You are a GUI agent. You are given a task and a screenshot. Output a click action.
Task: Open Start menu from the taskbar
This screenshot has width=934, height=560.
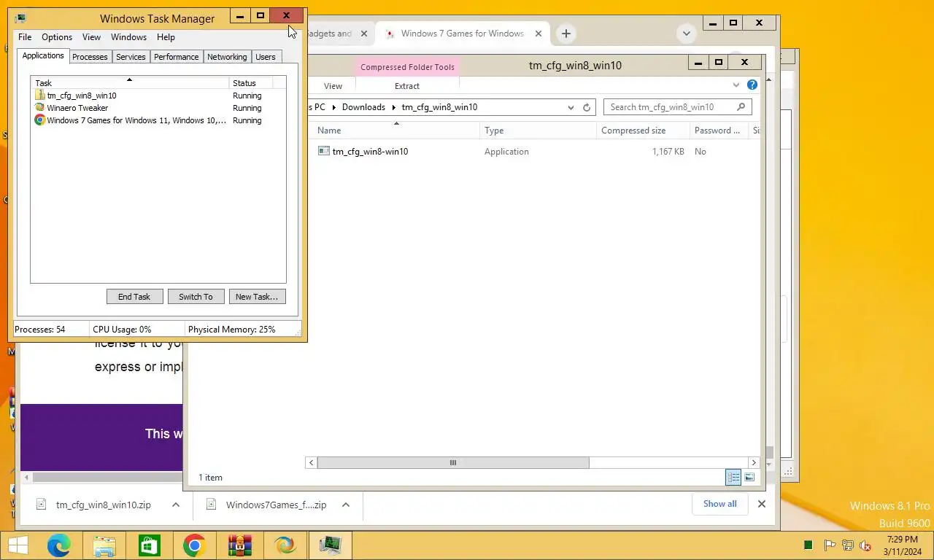click(x=18, y=545)
